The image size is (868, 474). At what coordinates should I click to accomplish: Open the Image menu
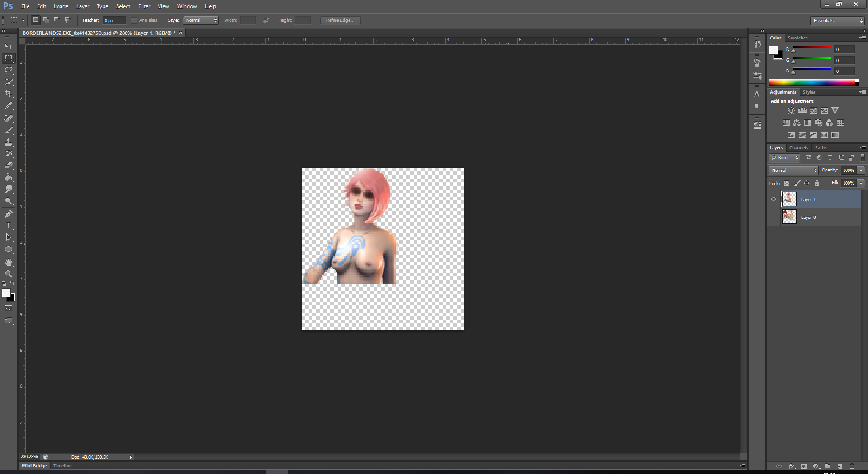(61, 6)
